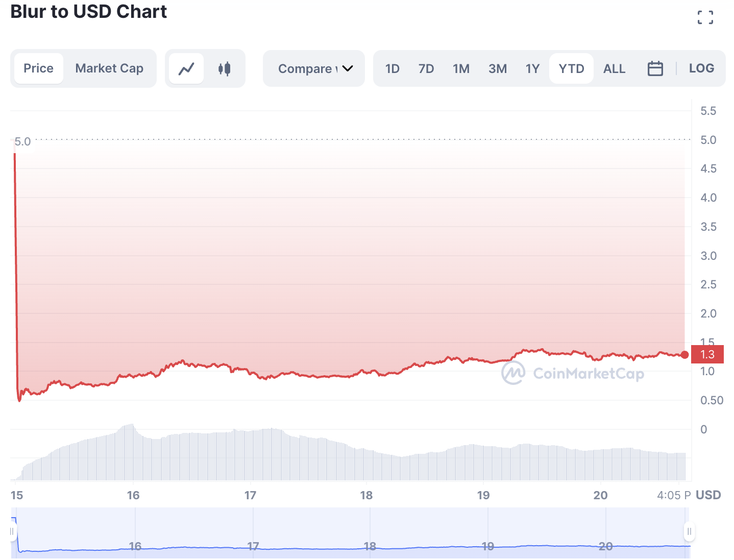Select the Price tab
The width and height of the screenshot is (734, 560).
point(39,68)
